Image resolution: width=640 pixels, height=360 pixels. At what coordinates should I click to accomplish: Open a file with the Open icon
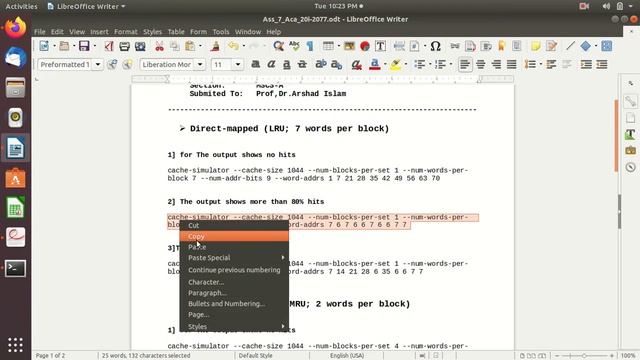coord(64,46)
